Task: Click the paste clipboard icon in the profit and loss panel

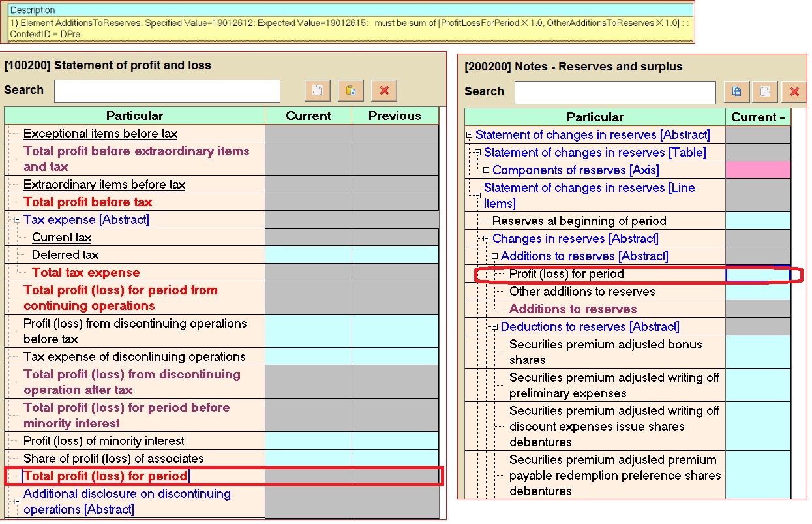Action: [351, 91]
